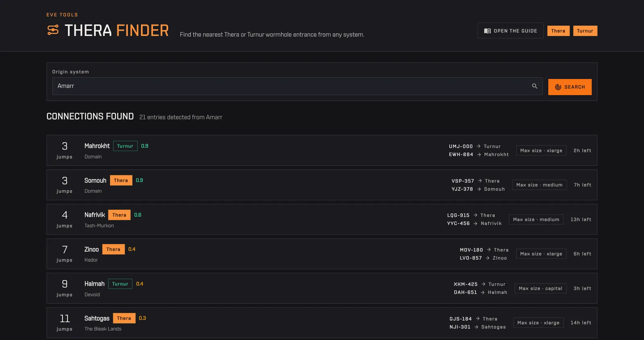Open the guide button
This screenshot has width=644, height=340.
[x=510, y=31]
